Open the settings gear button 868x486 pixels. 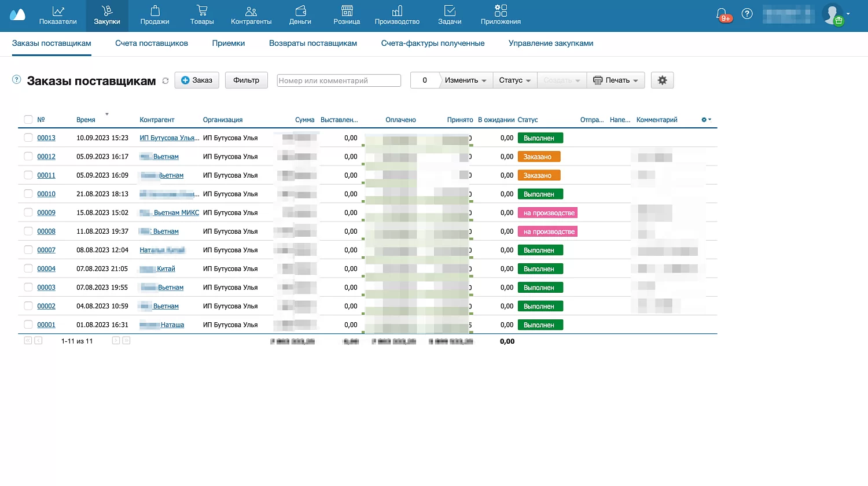point(662,80)
